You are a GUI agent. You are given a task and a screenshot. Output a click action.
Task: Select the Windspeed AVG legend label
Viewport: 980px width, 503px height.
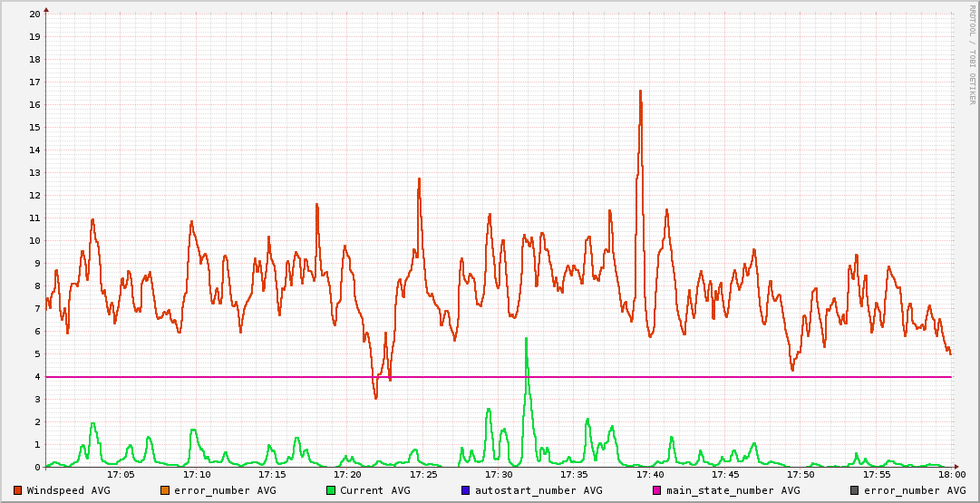click(x=69, y=490)
